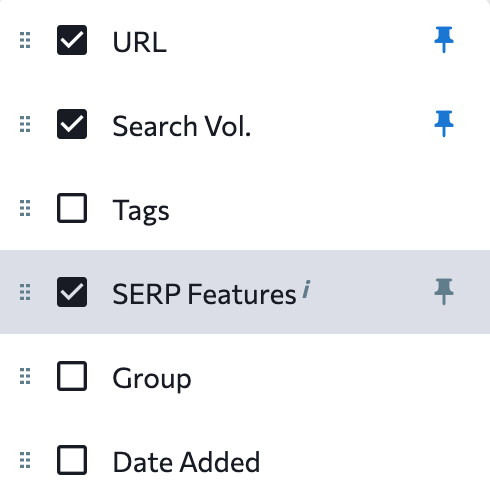Check the Group column checkbox
Viewport: 490px width, 500px height.
click(x=72, y=376)
